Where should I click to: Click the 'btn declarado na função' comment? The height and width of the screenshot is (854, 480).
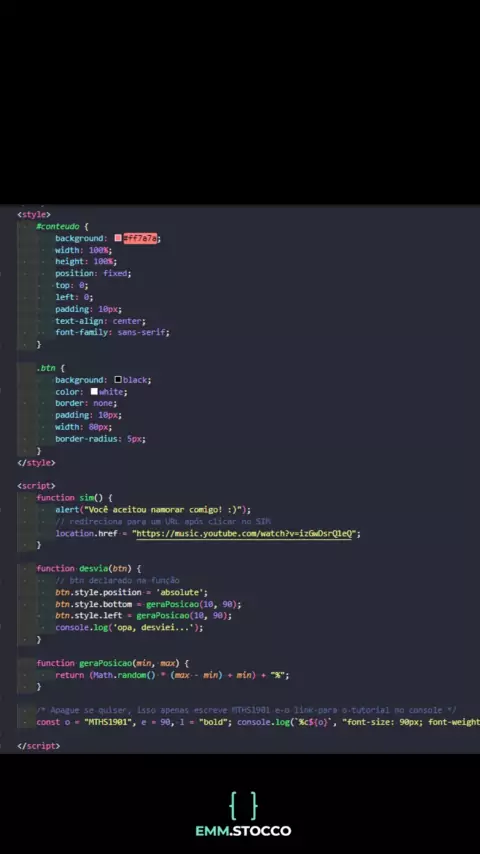(x=117, y=581)
